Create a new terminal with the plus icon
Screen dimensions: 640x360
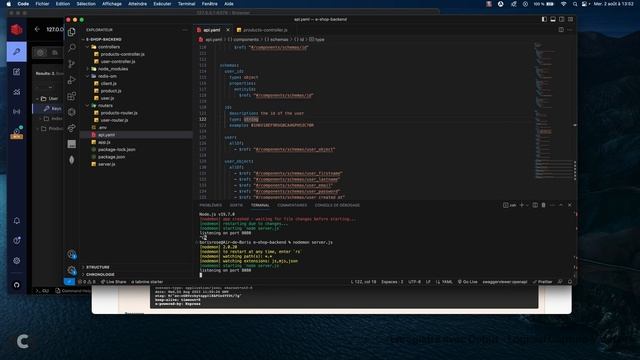click(x=521, y=205)
